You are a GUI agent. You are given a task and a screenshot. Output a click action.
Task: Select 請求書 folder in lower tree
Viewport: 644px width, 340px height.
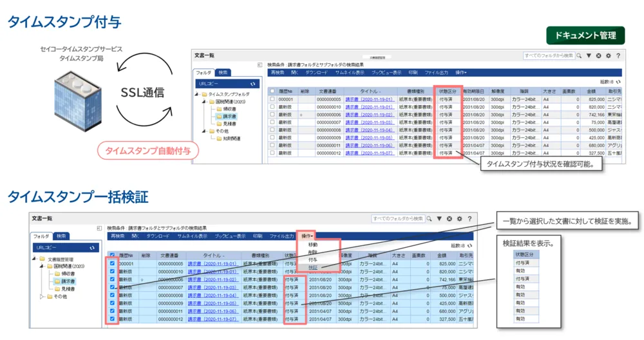pyautogui.click(x=65, y=281)
